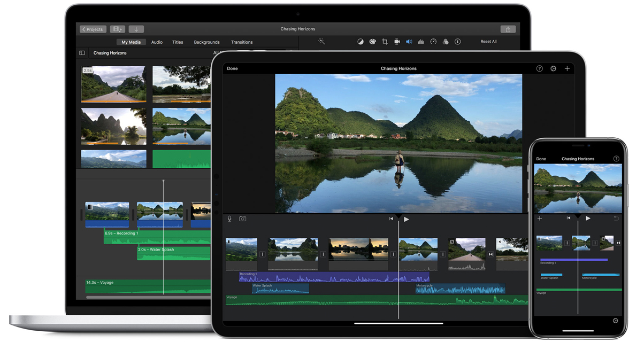
Task: Open the noise reduction equalizer icon
Action: (421, 42)
